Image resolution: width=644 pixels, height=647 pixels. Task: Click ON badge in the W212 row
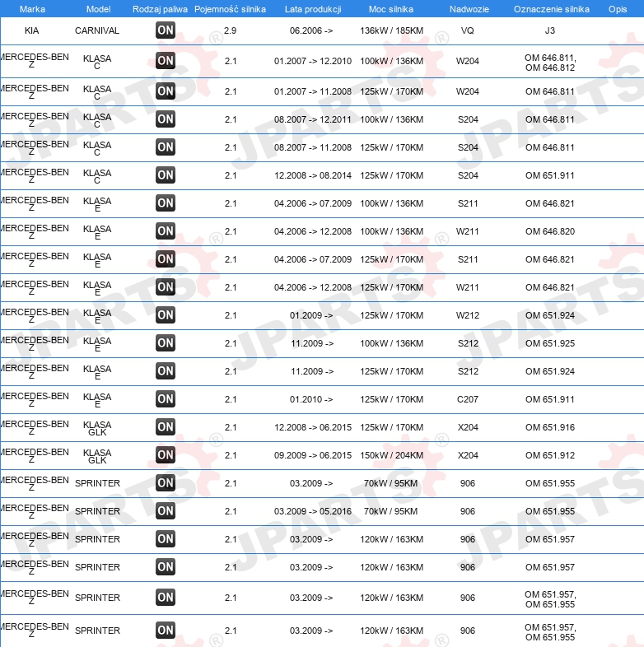166,315
